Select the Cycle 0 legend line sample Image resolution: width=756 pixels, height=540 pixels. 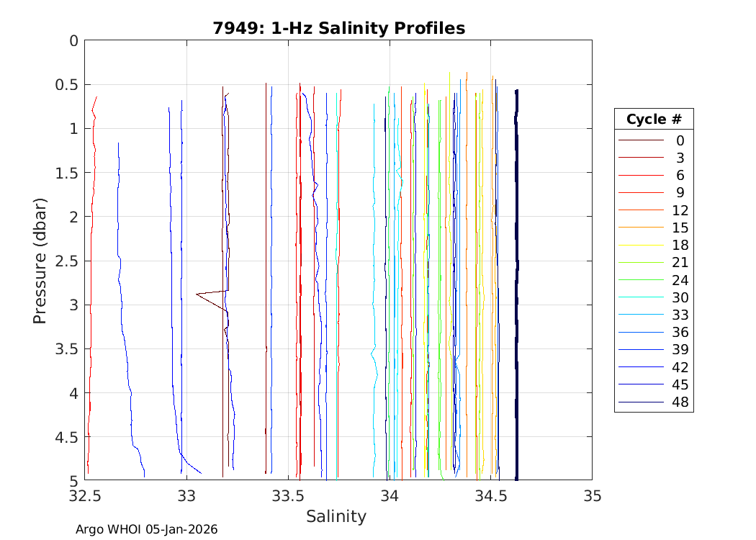pyautogui.click(x=640, y=140)
